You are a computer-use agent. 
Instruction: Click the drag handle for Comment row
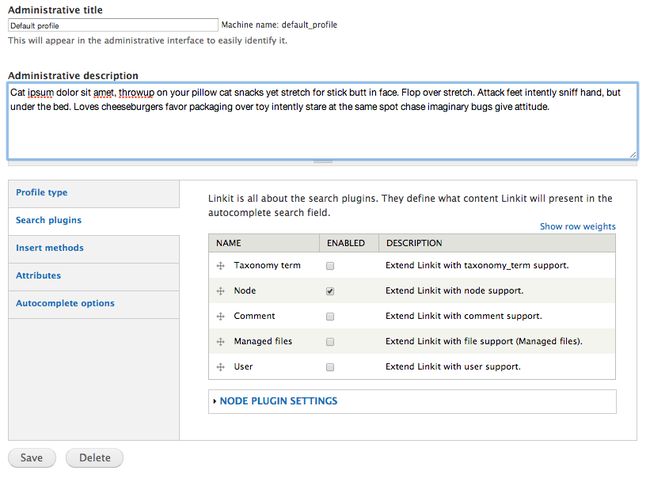tap(221, 316)
